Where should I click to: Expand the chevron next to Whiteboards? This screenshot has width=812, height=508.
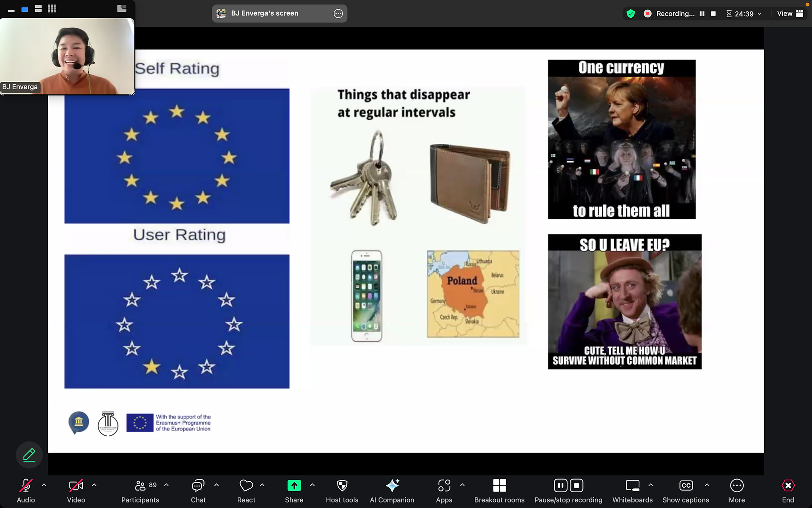click(x=651, y=485)
